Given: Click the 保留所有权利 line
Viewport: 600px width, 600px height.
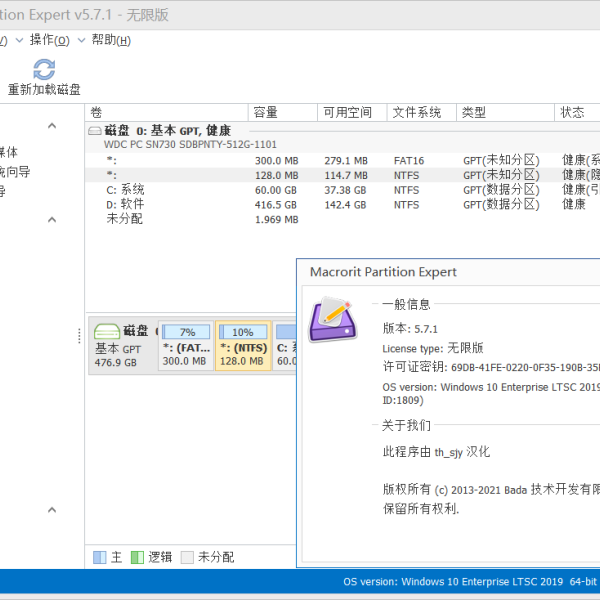Looking at the screenshot, I should (421, 509).
